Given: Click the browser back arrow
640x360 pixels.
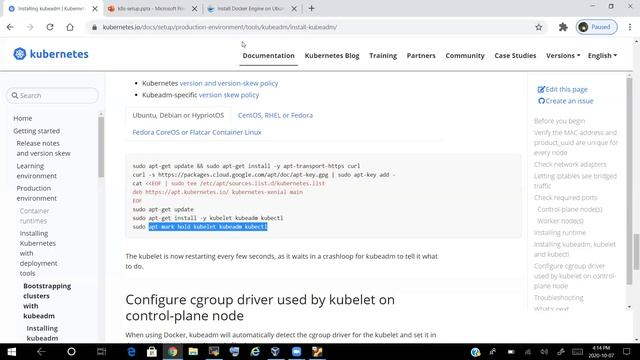Looking at the screenshot, I should [10, 27].
